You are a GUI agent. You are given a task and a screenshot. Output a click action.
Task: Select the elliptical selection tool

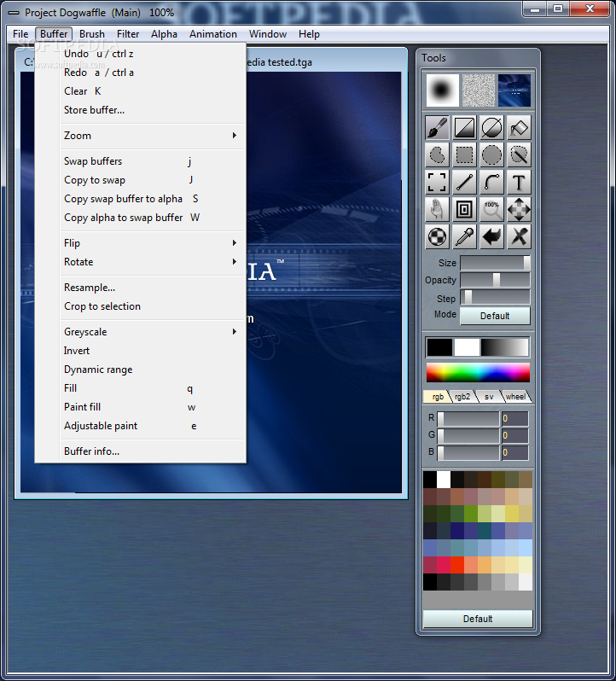point(491,155)
